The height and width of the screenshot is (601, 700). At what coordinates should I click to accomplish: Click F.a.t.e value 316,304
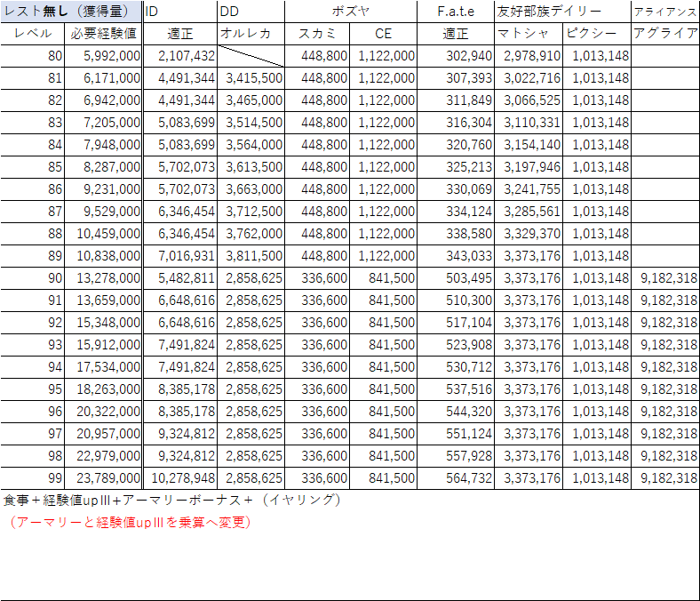(x=456, y=123)
